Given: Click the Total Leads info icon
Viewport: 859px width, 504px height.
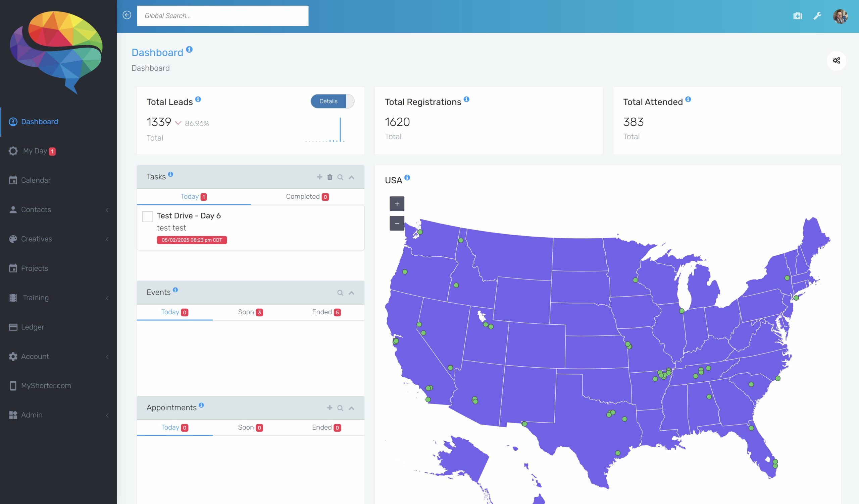Looking at the screenshot, I should [198, 100].
